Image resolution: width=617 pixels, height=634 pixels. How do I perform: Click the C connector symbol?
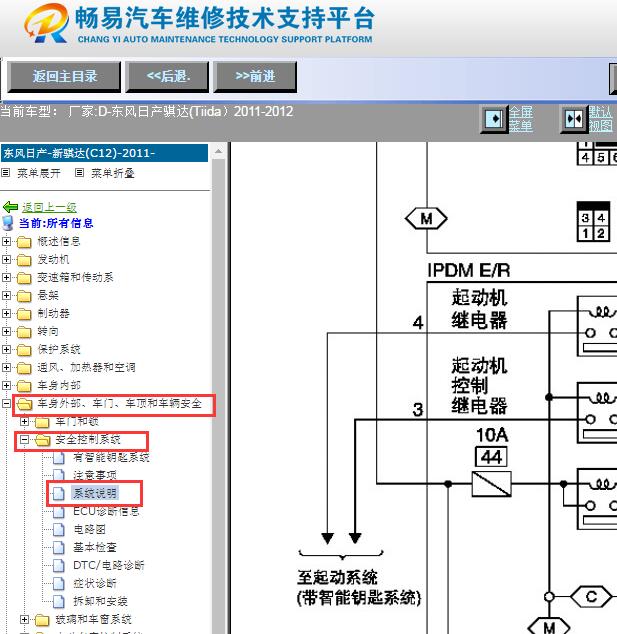tap(591, 596)
